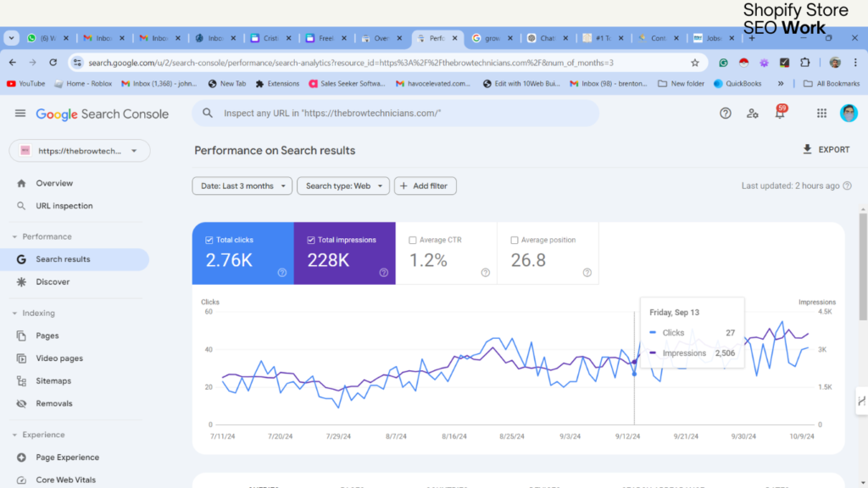
Task: View notifications via the bell icon
Action: tap(780, 113)
